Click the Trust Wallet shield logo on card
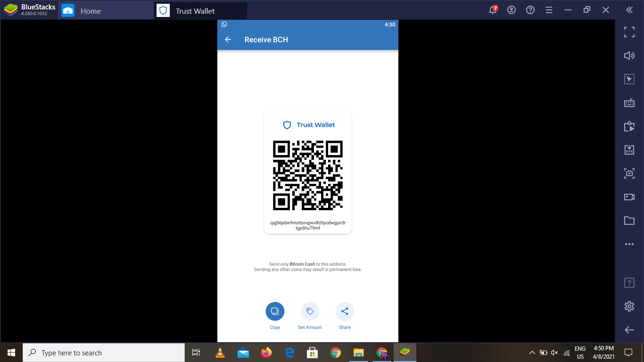The image size is (644, 362). [x=287, y=125]
